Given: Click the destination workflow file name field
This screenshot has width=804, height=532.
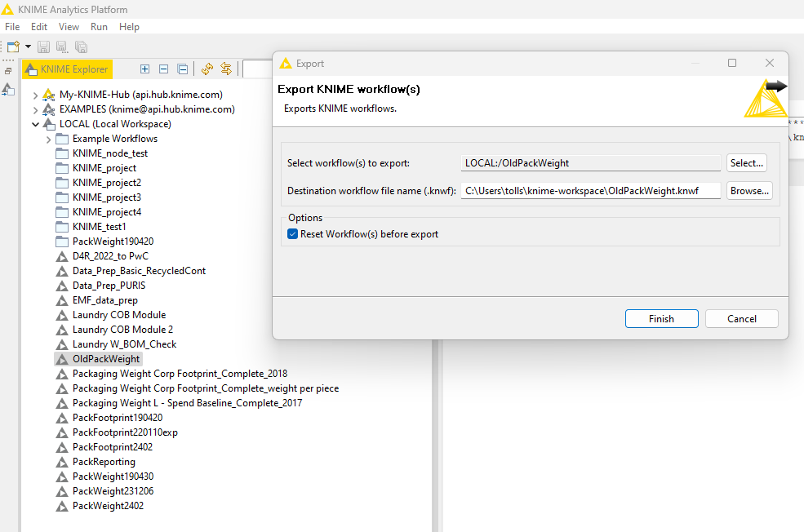Looking at the screenshot, I should [x=590, y=191].
